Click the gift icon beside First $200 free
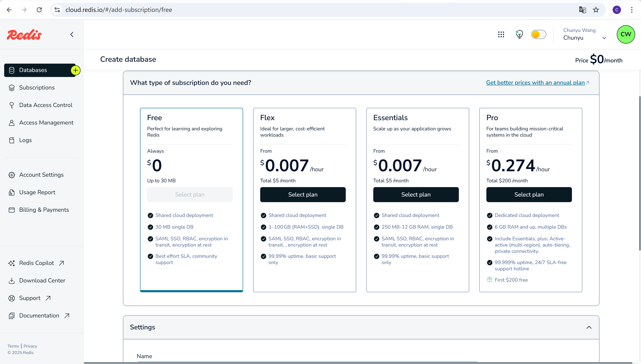Viewport: 641px width, 364px height. (490, 280)
